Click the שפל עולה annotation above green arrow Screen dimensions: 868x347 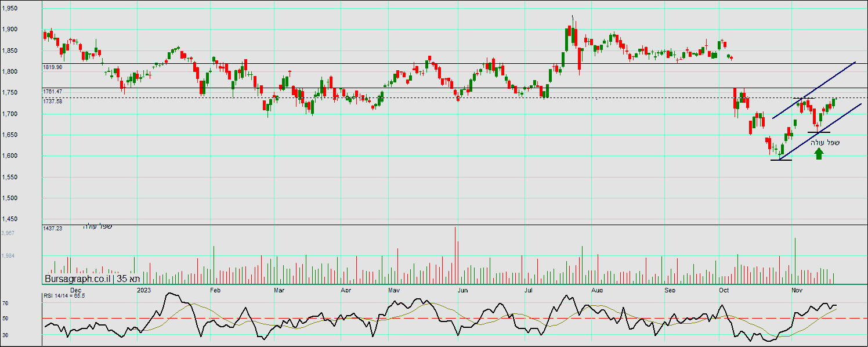(x=824, y=142)
